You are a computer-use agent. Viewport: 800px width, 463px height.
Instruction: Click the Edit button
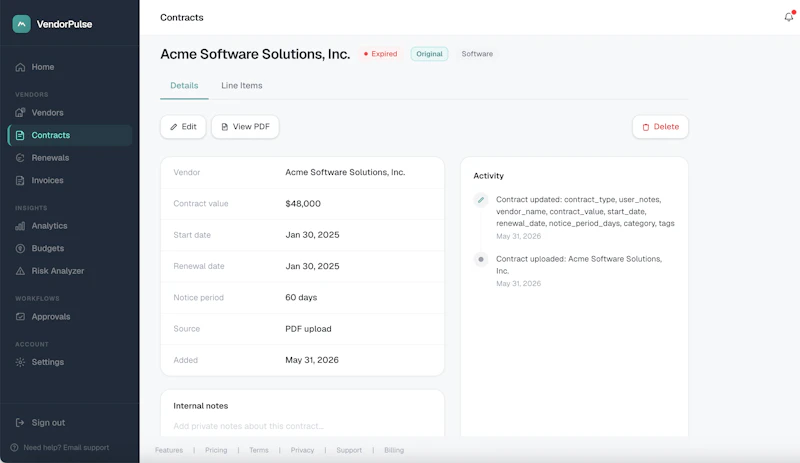[183, 127]
